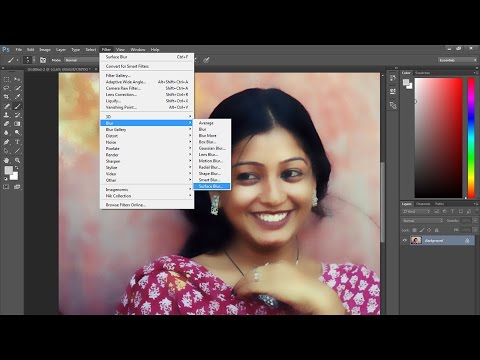Viewport: 480px width, 360px height.
Task: Select the Rectangular Marquee tool
Action: tap(6, 79)
